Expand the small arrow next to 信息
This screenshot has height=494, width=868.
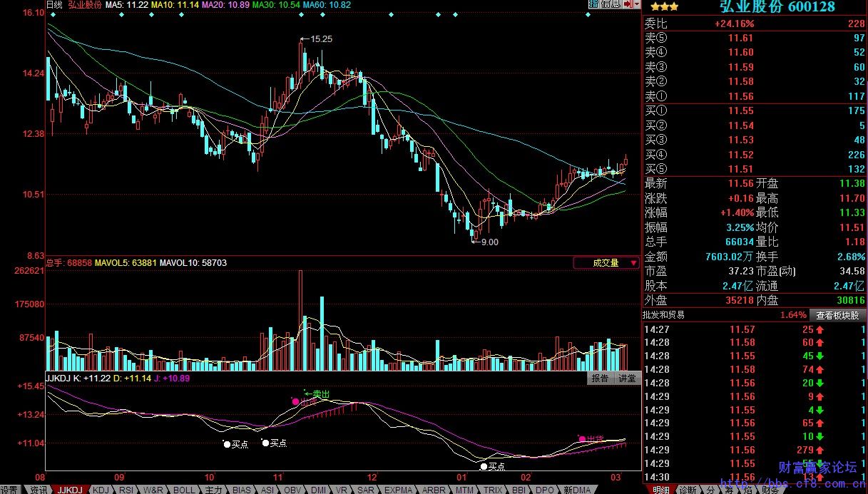click(636, 4)
